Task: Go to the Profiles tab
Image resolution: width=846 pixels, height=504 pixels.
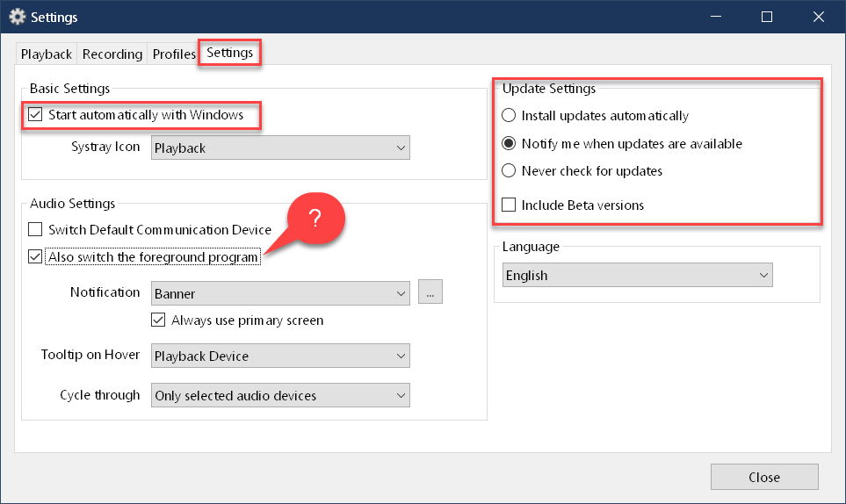Action: point(174,54)
